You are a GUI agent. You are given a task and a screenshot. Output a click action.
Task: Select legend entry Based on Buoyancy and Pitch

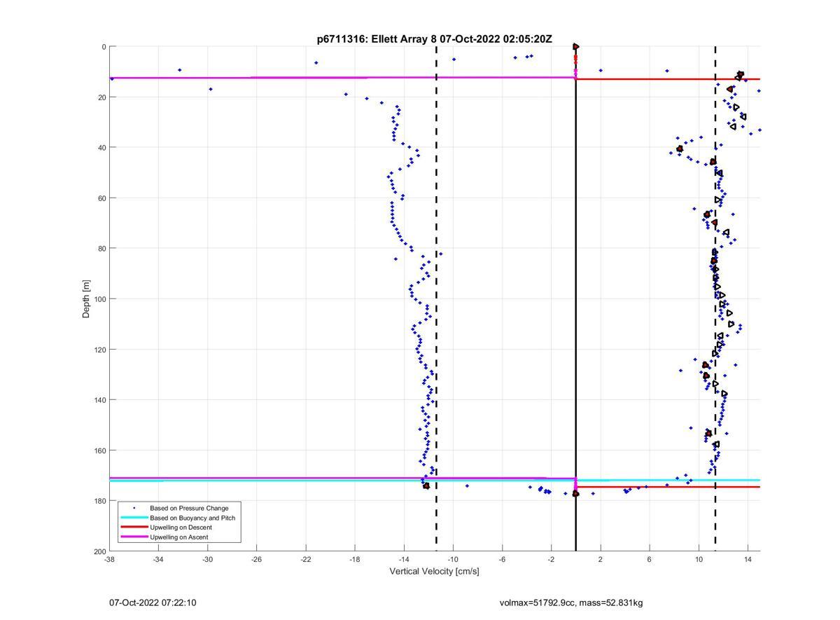coord(192,518)
